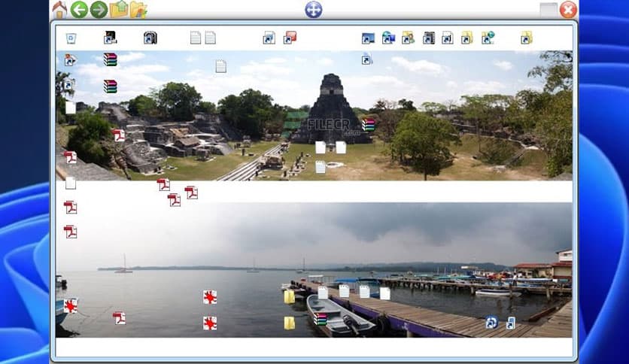The height and width of the screenshot is (364, 629).
Task: Open the right text document of the top-row pair
Action: click(210, 38)
